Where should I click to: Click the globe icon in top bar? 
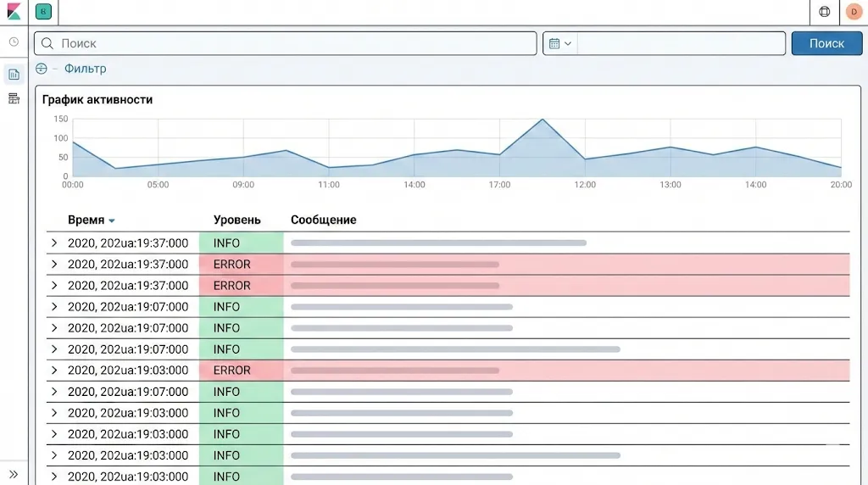(x=825, y=12)
